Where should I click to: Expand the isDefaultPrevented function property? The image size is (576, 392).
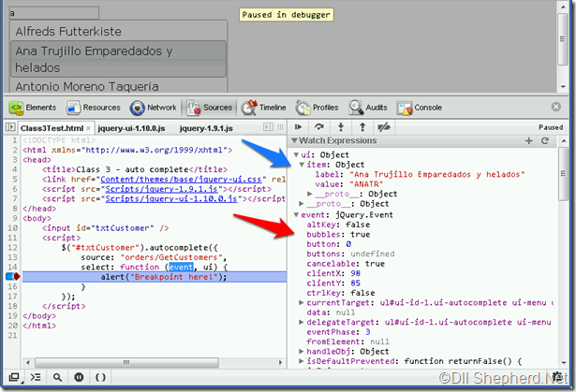click(302, 361)
